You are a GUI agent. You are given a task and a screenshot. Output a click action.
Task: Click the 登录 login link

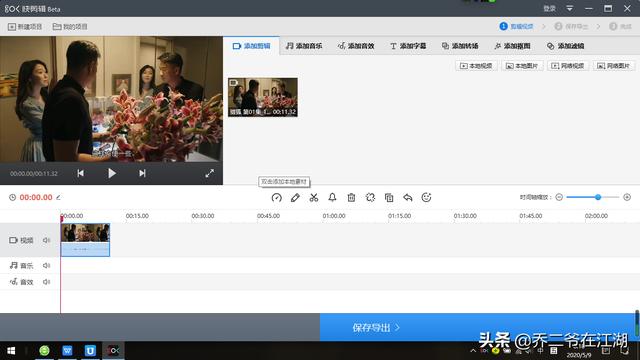point(549,8)
